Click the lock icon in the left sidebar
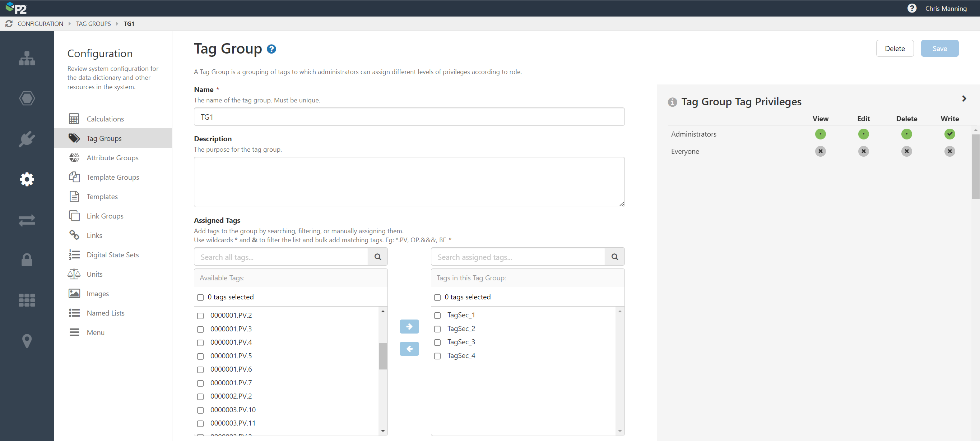 click(x=27, y=260)
